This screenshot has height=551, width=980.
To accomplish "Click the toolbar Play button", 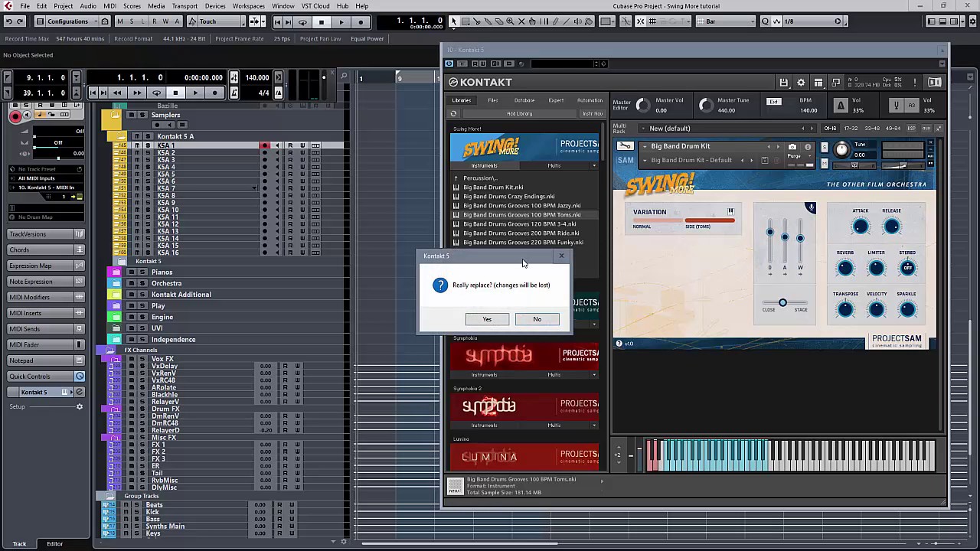I will pos(341,22).
